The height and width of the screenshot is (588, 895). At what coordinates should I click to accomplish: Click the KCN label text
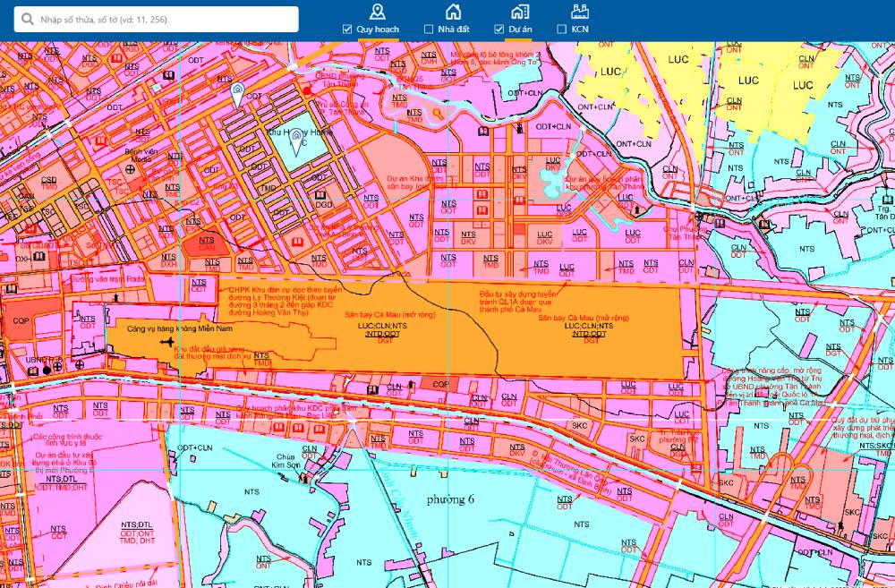click(x=579, y=30)
